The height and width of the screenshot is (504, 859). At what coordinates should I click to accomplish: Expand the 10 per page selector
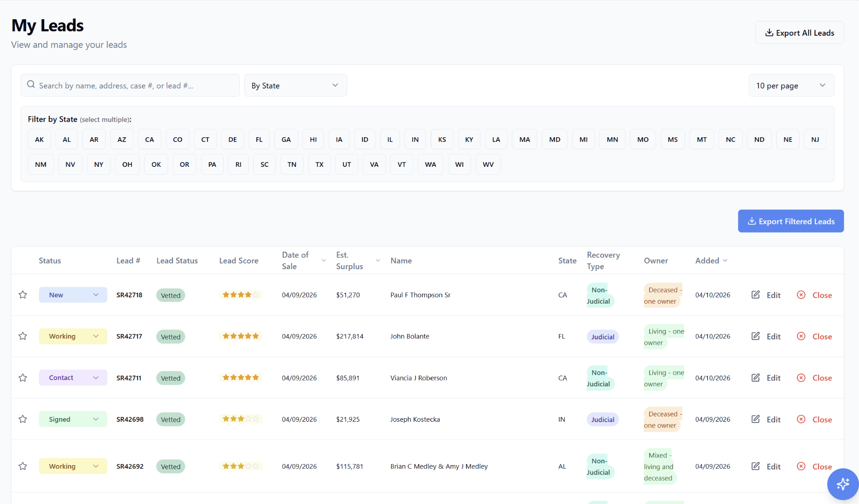pyautogui.click(x=791, y=85)
